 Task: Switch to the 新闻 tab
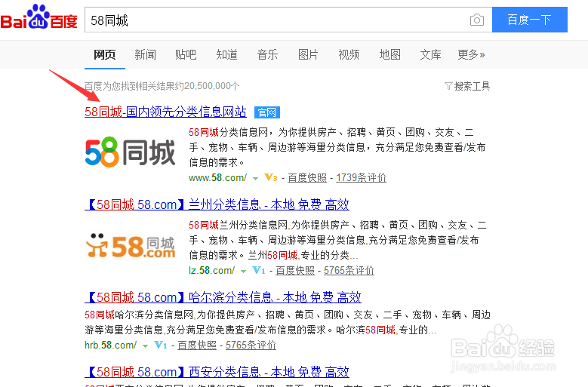[x=145, y=55]
